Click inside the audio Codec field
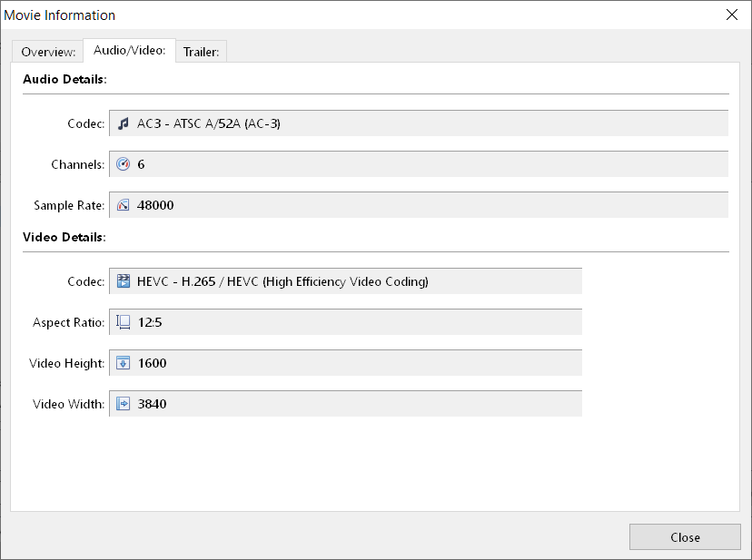Image resolution: width=752 pixels, height=560 pixels. tap(363, 123)
